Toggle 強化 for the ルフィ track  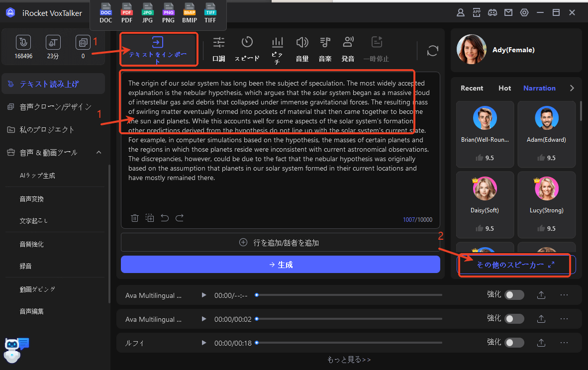click(514, 343)
